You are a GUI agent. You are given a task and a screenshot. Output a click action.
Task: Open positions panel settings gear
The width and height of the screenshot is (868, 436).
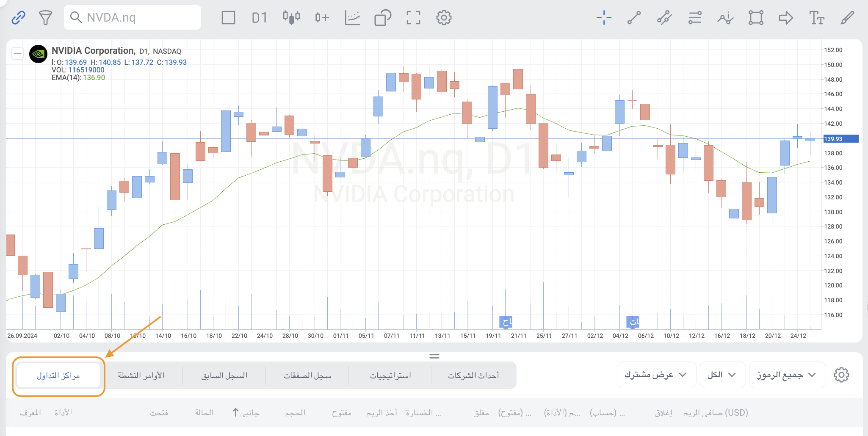841,375
